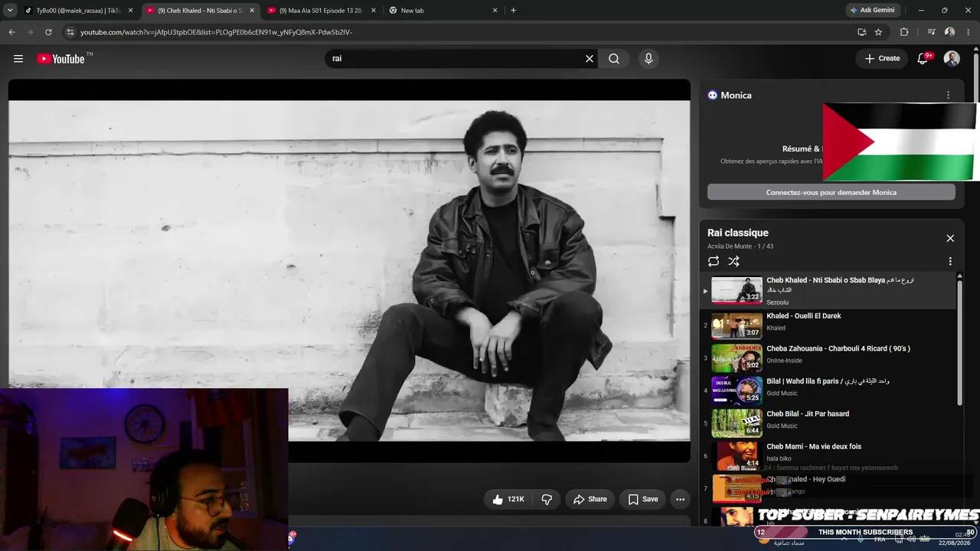Open the Online-Inside channel name in playlist
Screen dimensions: 980x551
(x=785, y=360)
